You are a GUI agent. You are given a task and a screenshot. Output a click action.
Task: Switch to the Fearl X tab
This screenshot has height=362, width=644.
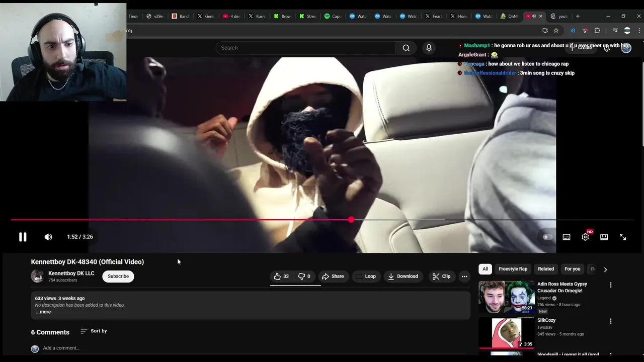click(x=434, y=16)
